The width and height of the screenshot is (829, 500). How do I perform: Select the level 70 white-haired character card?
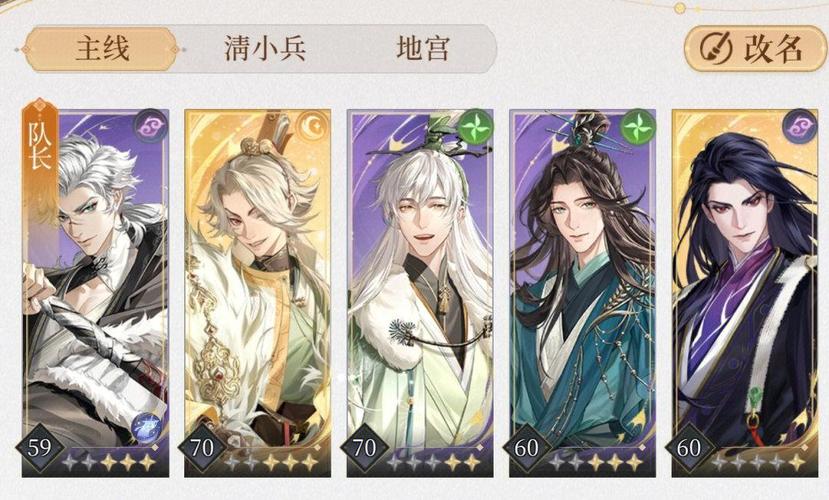click(x=420, y=293)
